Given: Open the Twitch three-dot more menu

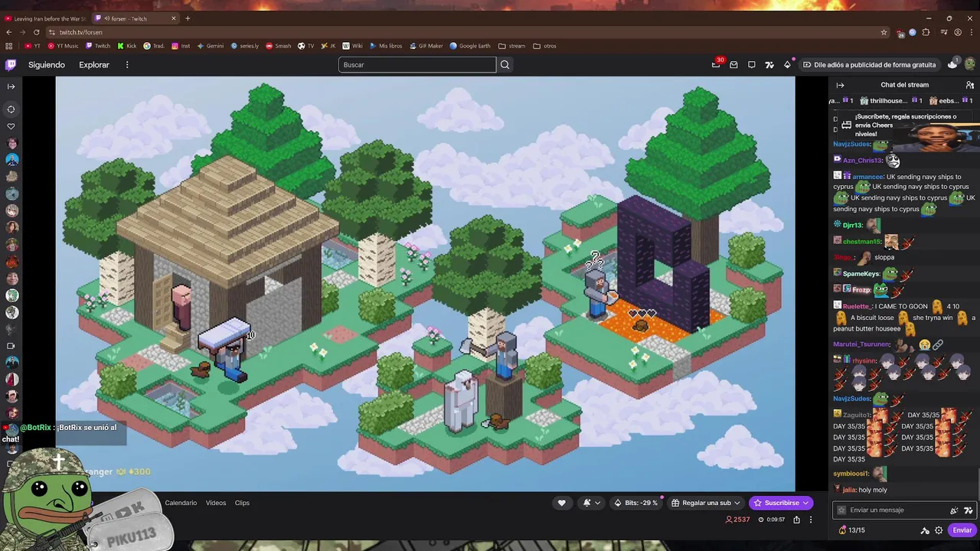Looking at the screenshot, I should [x=127, y=65].
